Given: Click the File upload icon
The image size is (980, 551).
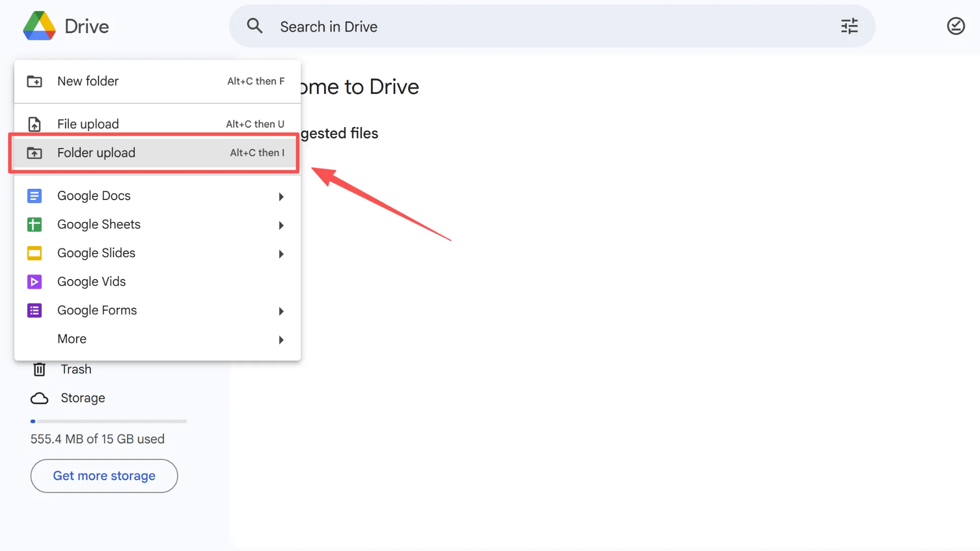Looking at the screenshot, I should click(34, 124).
